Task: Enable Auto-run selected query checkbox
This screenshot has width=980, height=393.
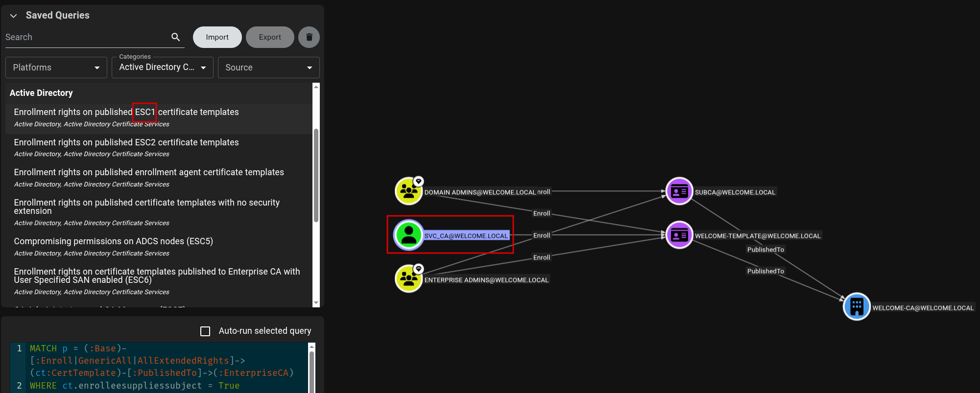Action: (x=205, y=331)
